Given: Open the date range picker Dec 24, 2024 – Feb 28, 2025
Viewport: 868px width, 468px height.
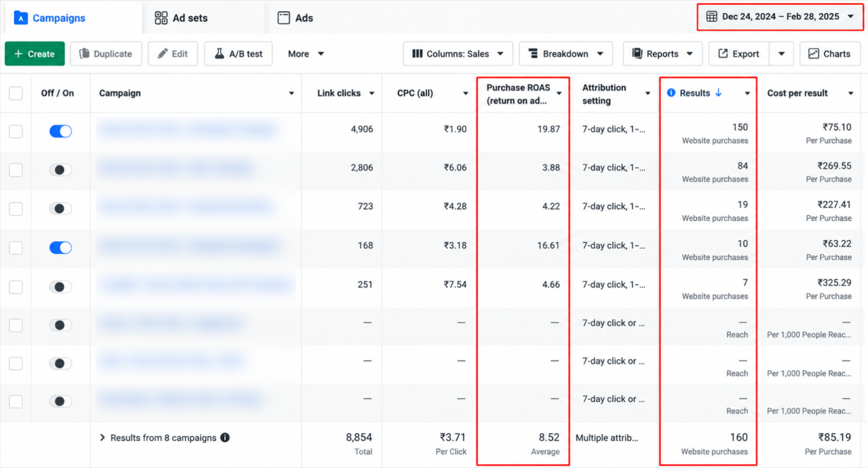Looking at the screenshot, I should [780, 16].
